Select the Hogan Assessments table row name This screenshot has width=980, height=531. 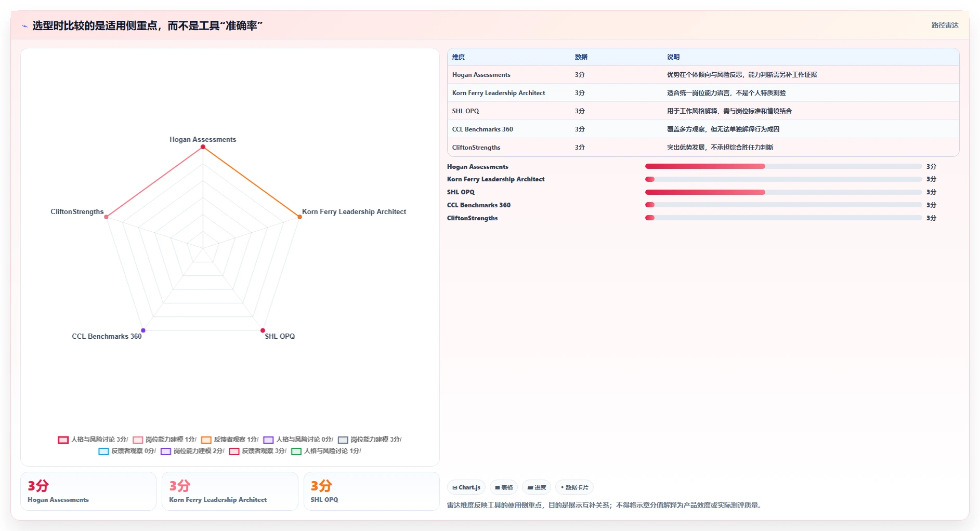pyautogui.click(x=481, y=75)
